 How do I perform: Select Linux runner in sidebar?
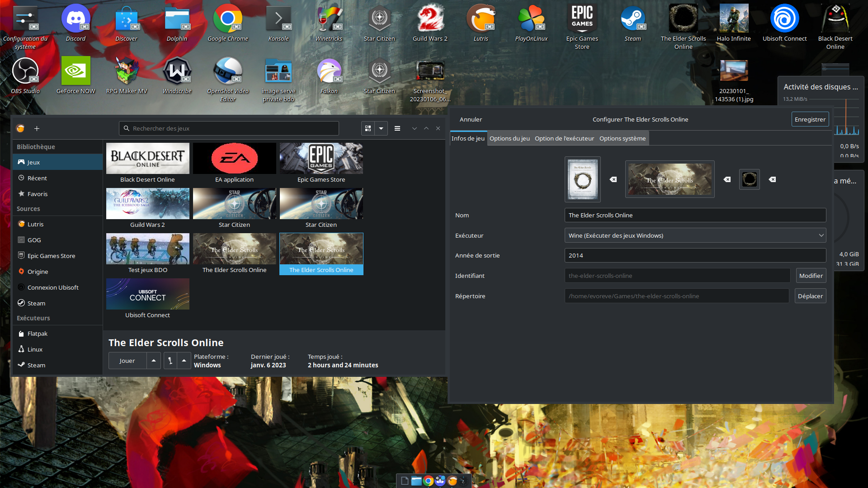(57, 349)
